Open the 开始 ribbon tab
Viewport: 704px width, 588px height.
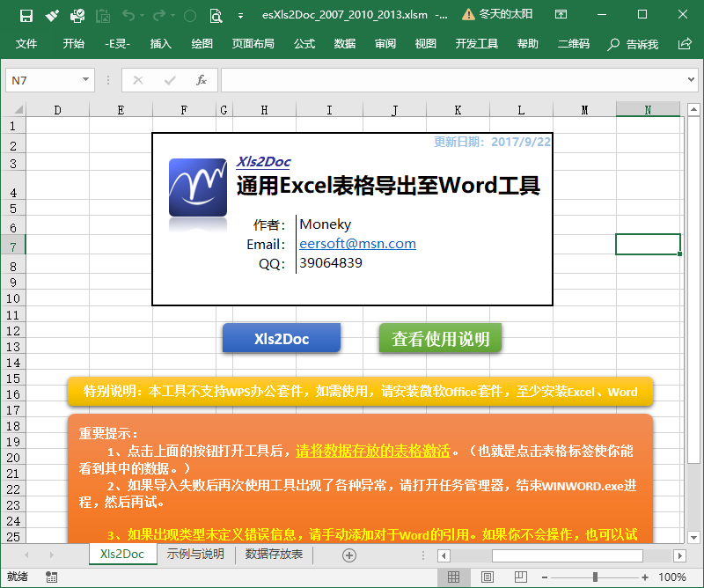[73, 44]
